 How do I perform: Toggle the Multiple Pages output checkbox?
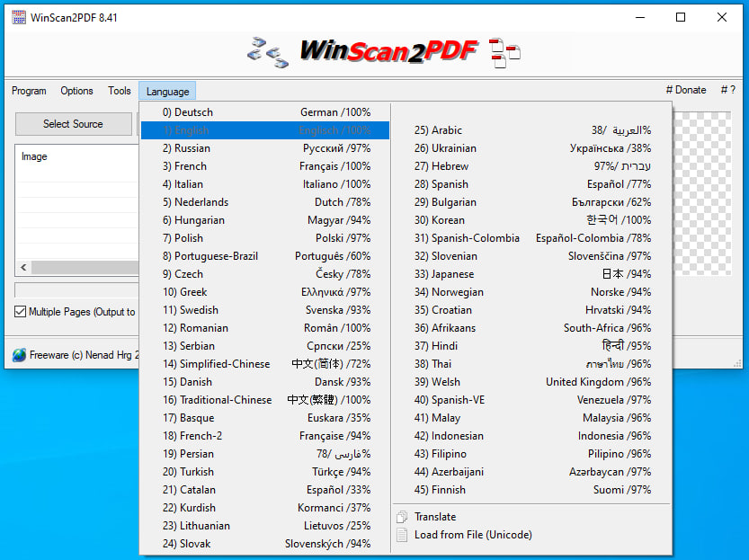click(19, 312)
